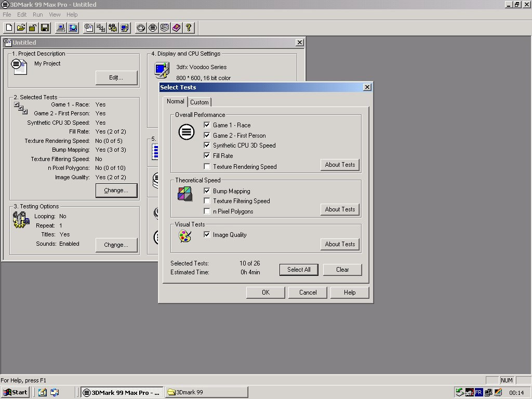Viewport: 532px width, 399px height.
Task: Click the Select Tests checkboxes toolbar icon
Action: [101, 28]
